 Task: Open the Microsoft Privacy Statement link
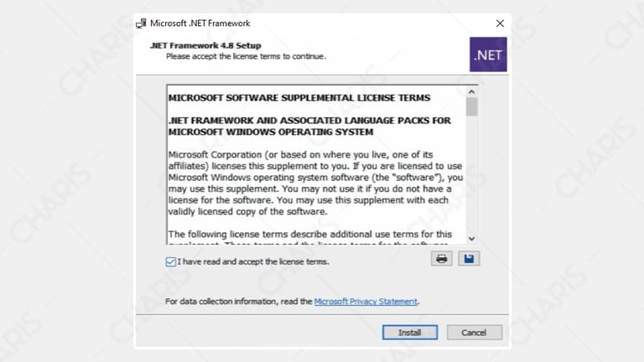tap(366, 302)
